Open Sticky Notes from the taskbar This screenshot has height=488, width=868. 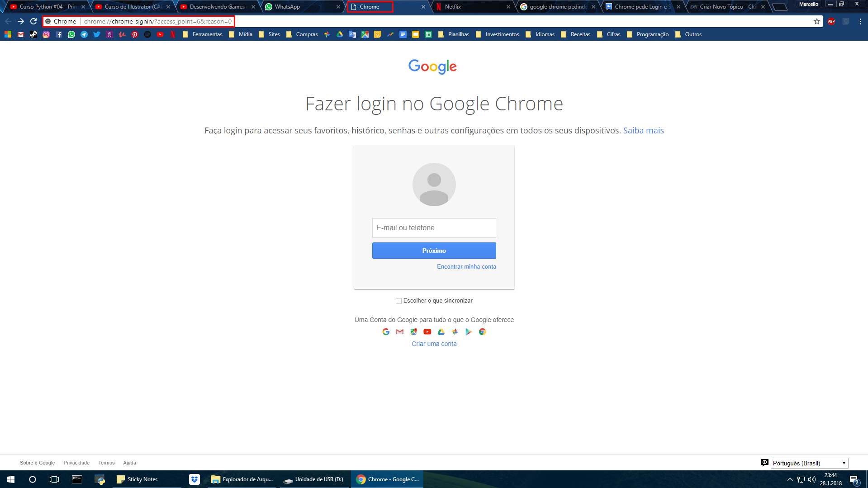(138, 479)
